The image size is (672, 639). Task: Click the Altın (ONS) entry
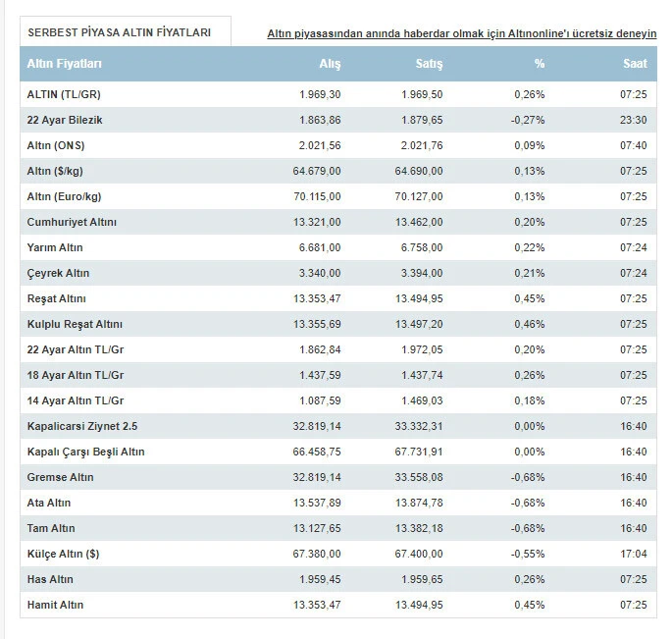coord(56,145)
